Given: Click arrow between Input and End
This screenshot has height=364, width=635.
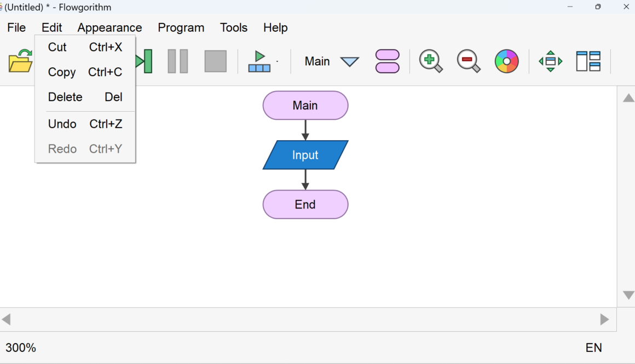Looking at the screenshot, I should coord(305,180).
